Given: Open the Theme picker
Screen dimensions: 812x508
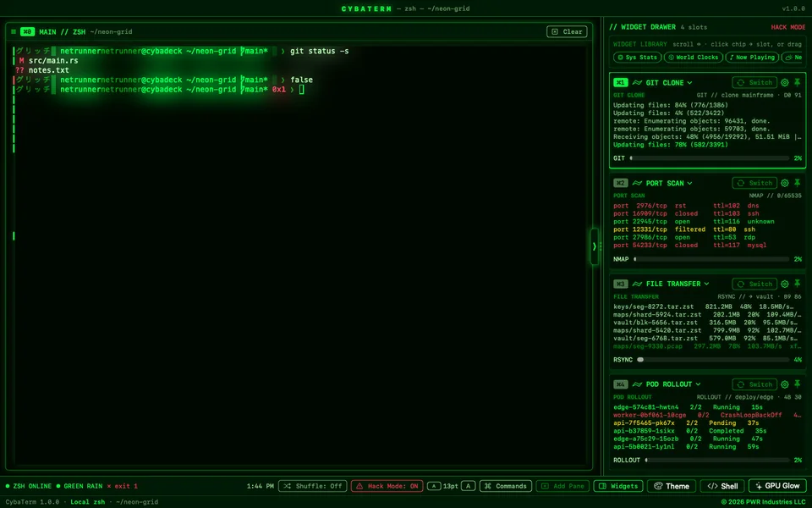Looking at the screenshot, I should (x=672, y=486).
